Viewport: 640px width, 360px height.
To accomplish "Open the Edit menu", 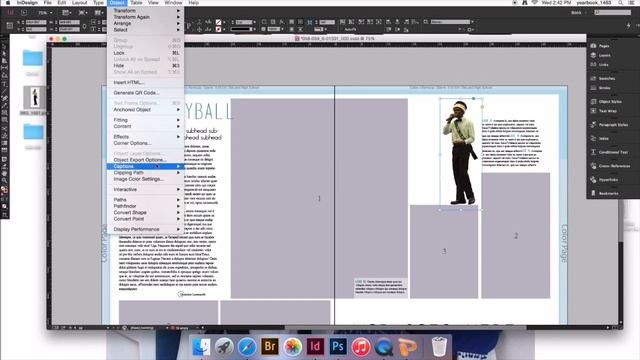I will tap(62, 2).
